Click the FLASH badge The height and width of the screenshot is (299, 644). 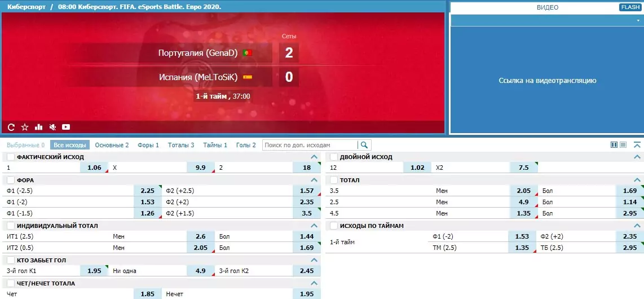[x=630, y=7]
